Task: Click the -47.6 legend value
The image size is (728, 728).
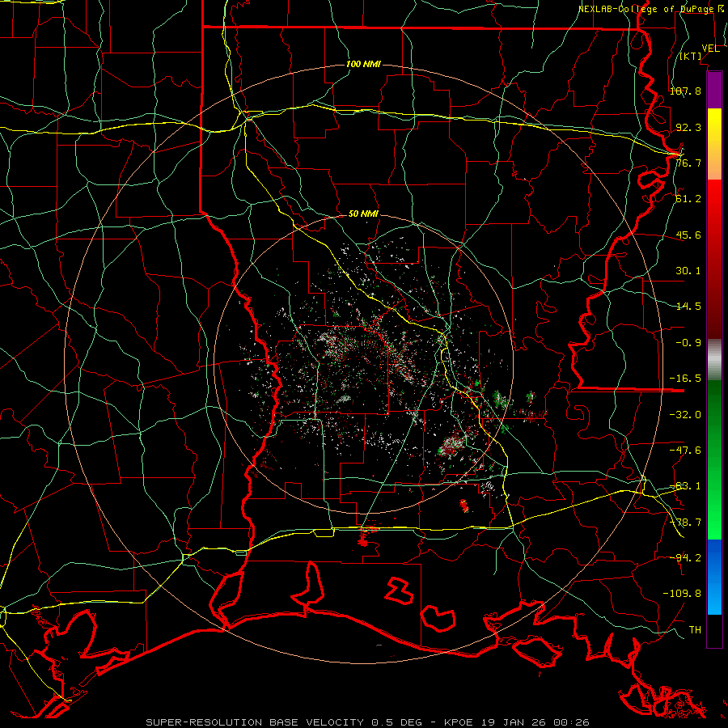Action: tap(685, 451)
